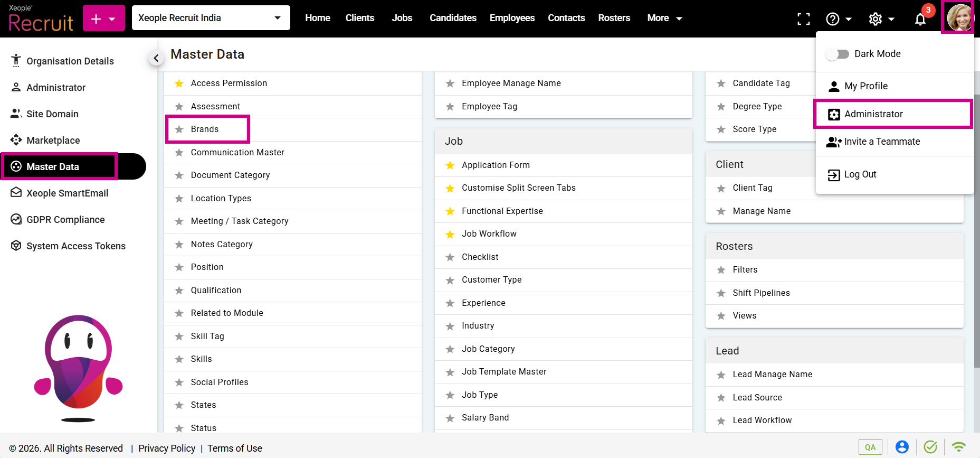Viewport: 980px width, 458px height.
Task: Open the notifications bell icon
Action: 920,19
